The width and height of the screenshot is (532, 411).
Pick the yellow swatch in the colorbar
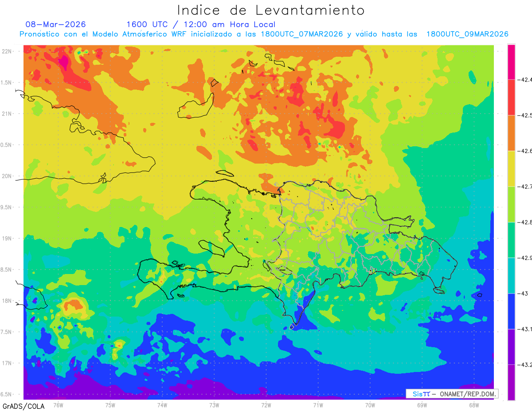pos(511,168)
